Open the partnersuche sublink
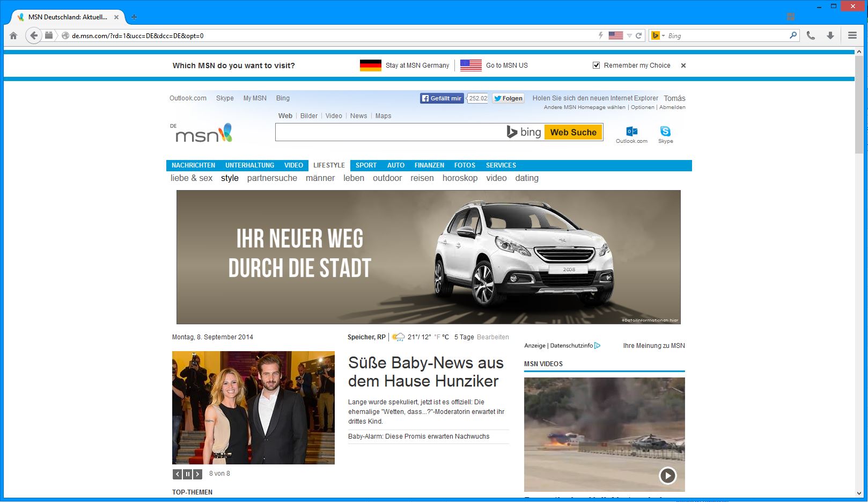 point(272,178)
